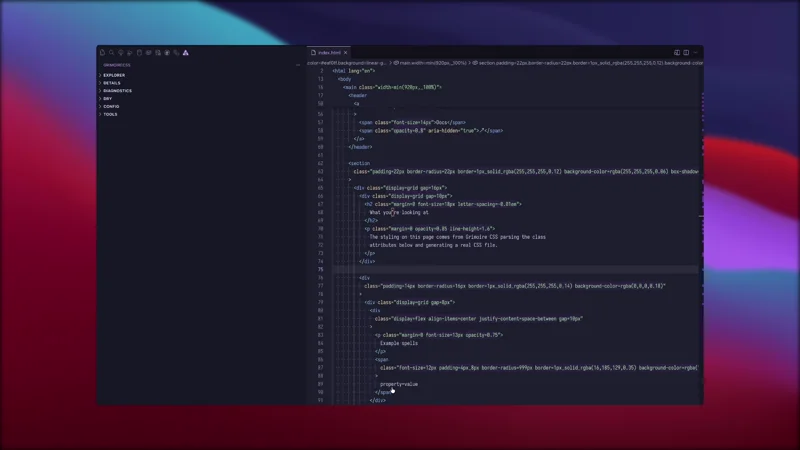This screenshot has height=450, width=800.
Task: Place cursor on the '<section' line
Action: pos(359,163)
